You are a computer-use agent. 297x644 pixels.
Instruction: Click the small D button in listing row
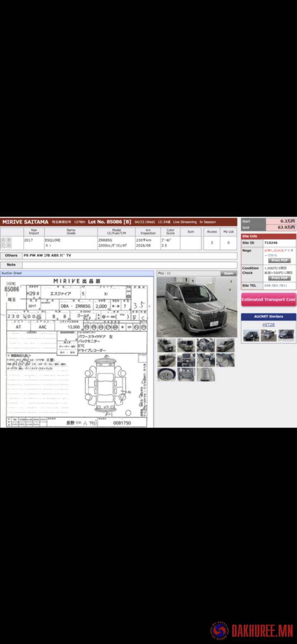(x=9, y=245)
